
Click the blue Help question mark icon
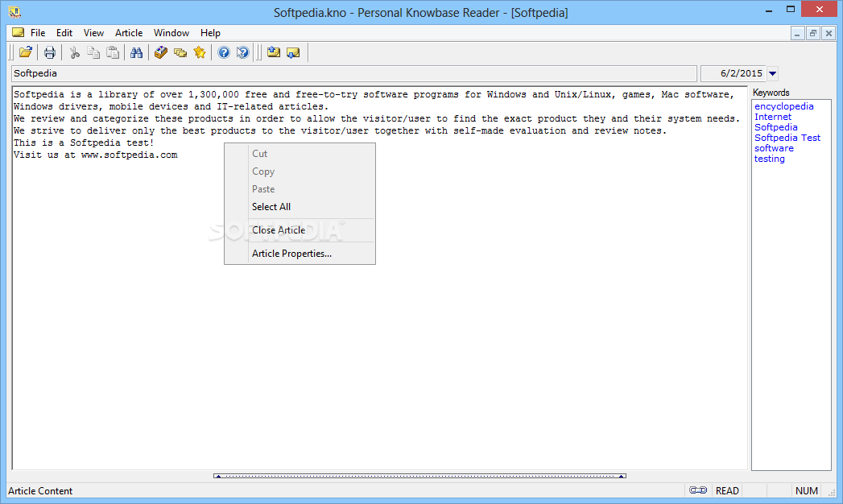tap(224, 52)
